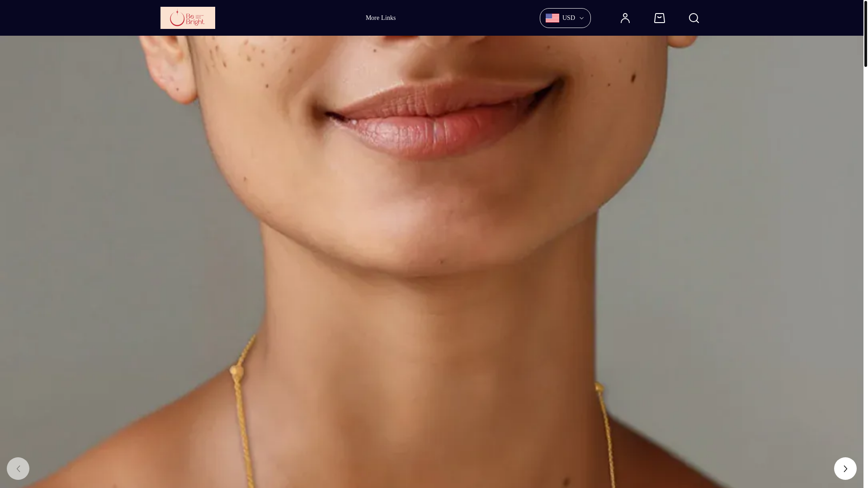
Task: Go to next slide arrow
Action: (845, 469)
